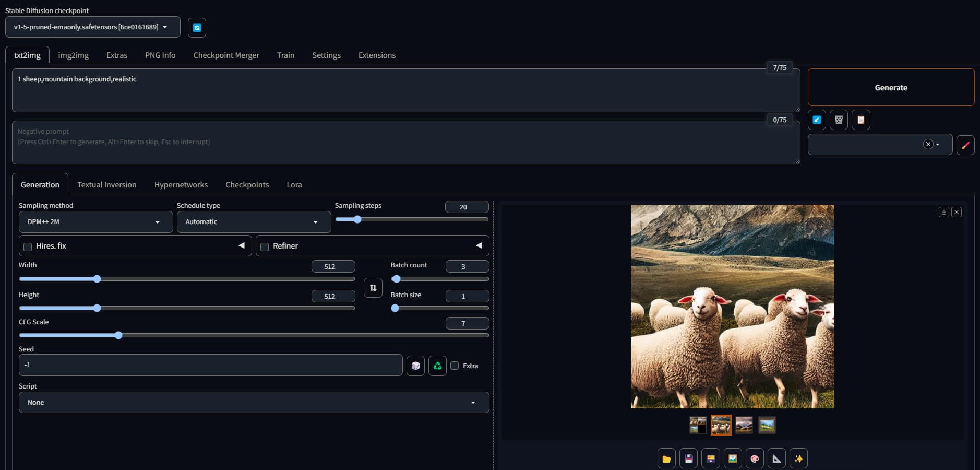Image resolution: width=980 pixels, height=470 pixels.
Task: Click the green recycle seed icon
Action: 437,366
